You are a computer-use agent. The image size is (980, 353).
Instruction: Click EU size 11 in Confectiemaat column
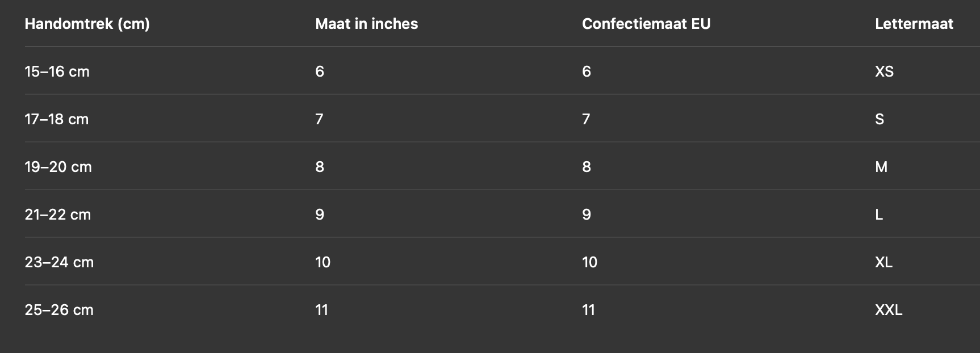[588, 310]
